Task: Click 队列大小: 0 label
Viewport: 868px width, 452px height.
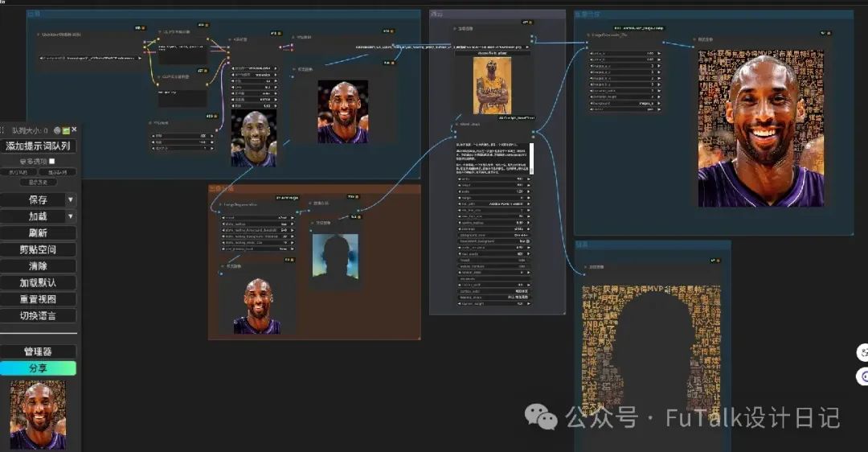Action: pyautogui.click(x=30, y=131)
